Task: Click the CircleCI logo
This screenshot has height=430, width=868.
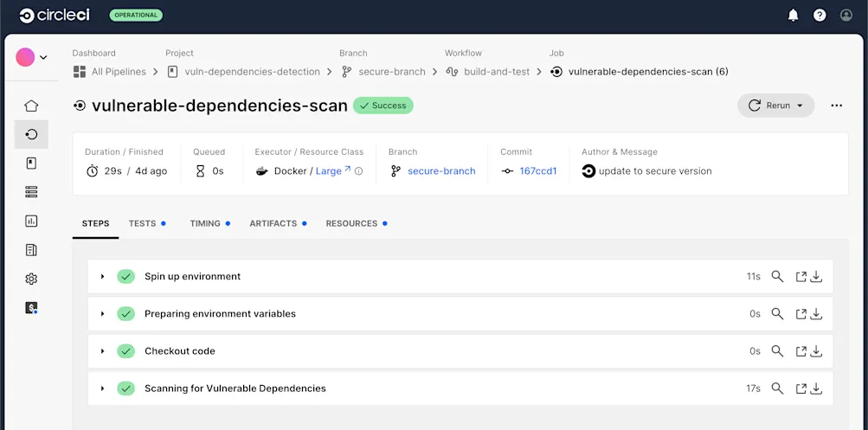Action: [55, 16]
